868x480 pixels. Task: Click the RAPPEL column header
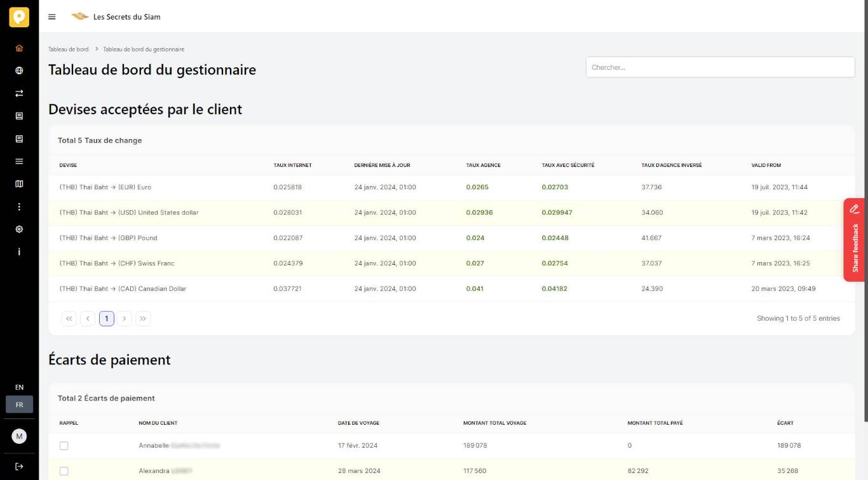pyautogui.click(x=69, y=423)
